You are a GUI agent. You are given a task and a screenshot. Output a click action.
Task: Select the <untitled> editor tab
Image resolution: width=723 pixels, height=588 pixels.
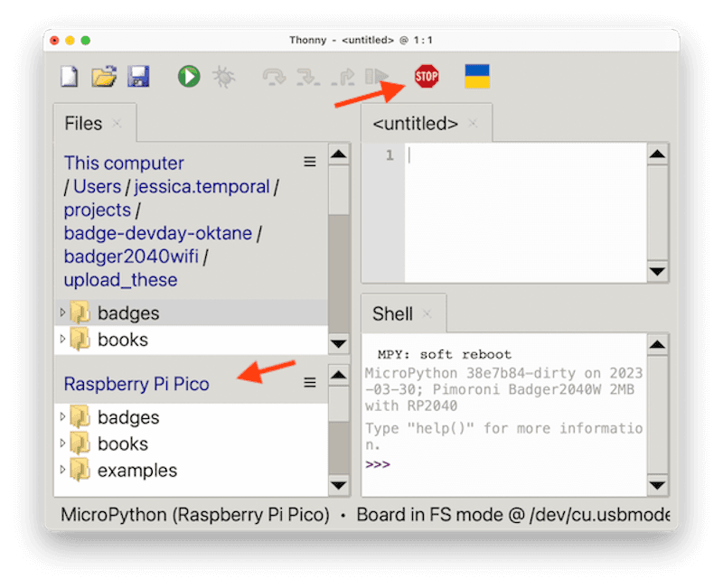point(415,124)
